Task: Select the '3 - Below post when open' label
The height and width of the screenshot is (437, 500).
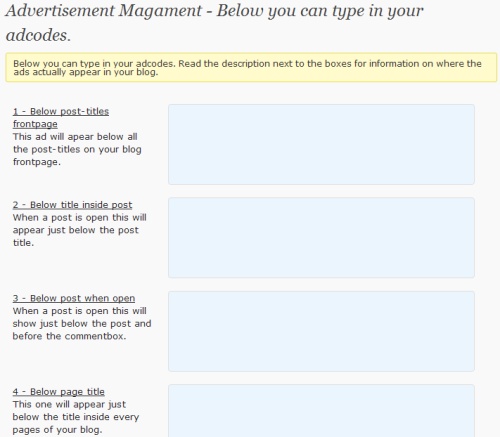Action: pyautogui.click(x=74, y=298)
